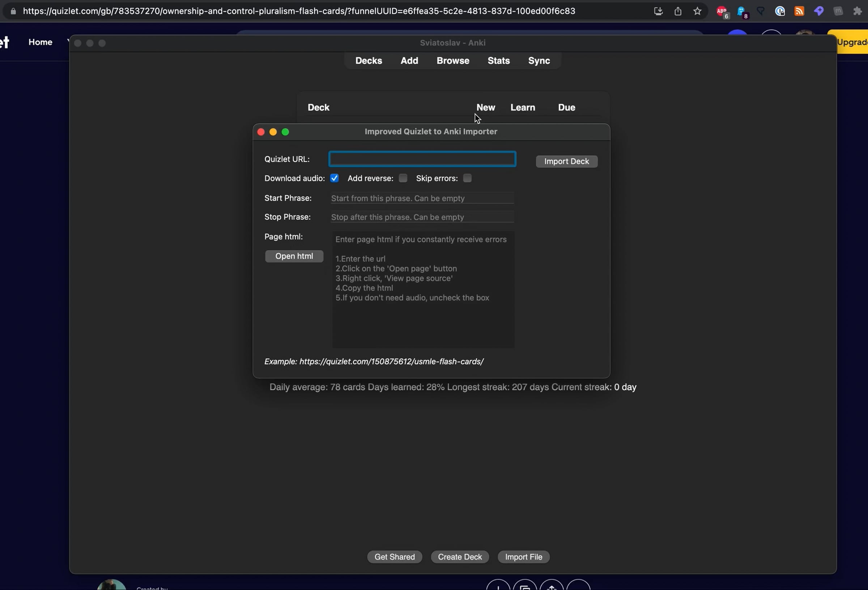Click the Import Deck button
The height and width of the screenshot is (590, 868).
[567, 161]
